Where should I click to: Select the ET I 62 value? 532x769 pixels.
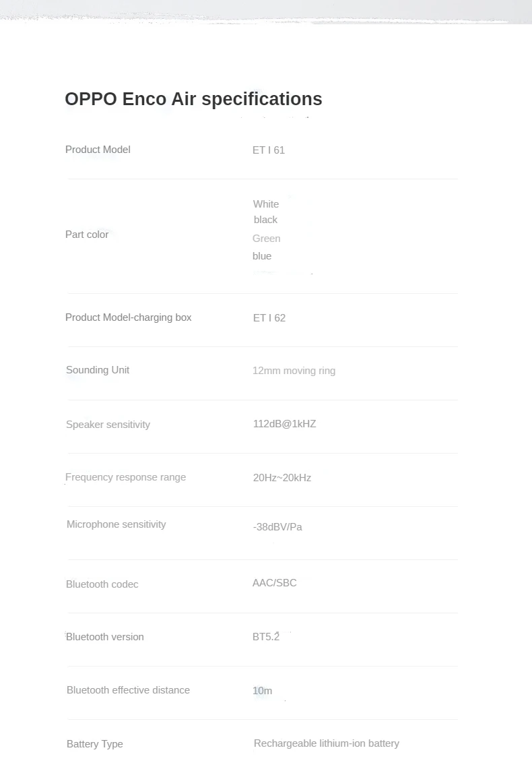click(x=269, y=318)
